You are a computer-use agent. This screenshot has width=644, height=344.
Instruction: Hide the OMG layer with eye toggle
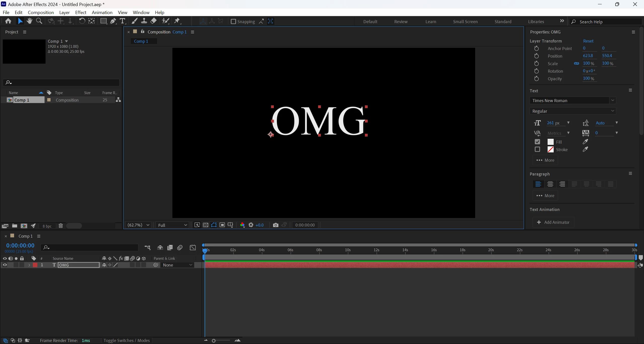[x=5, y=265]
